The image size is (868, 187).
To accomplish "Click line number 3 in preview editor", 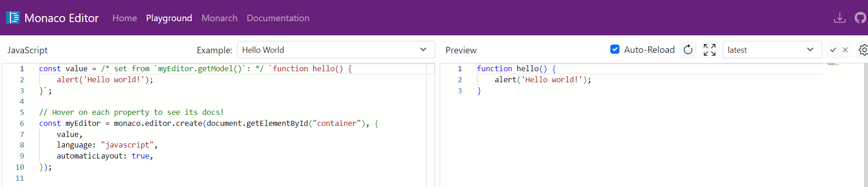I will tap(460, 91).
